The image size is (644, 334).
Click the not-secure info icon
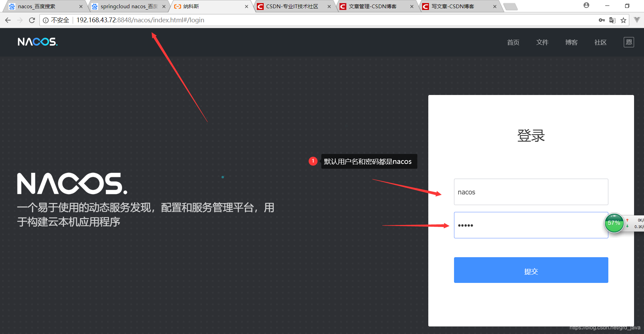pos(46,20)
